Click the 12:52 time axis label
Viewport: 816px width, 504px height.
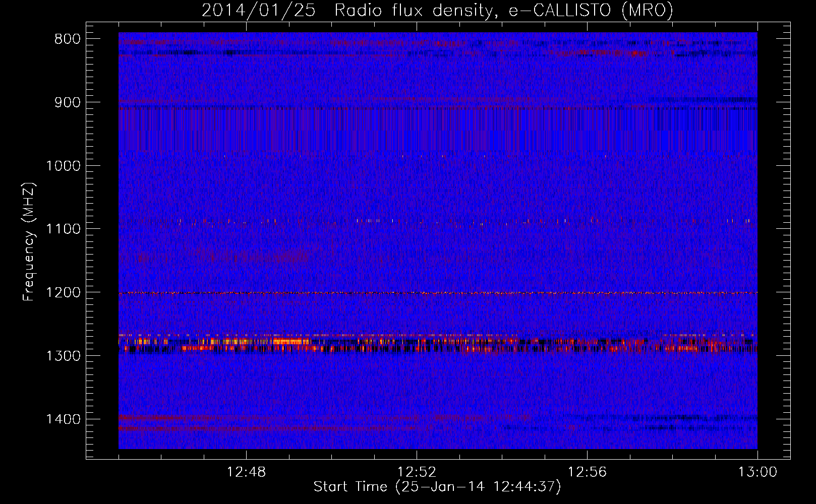pyautogui.click(x=417, y=472)
